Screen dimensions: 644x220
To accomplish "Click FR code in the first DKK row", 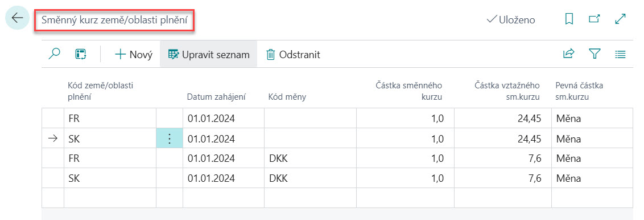I will [110, 158].
